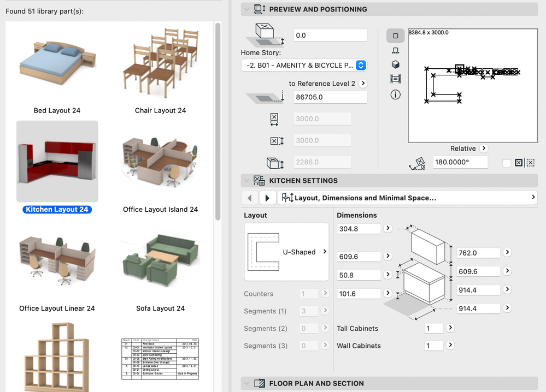Select the Kitchen Layout 24 thumbnail
This screenshot has width=546, height=392.
pos(57,162)
